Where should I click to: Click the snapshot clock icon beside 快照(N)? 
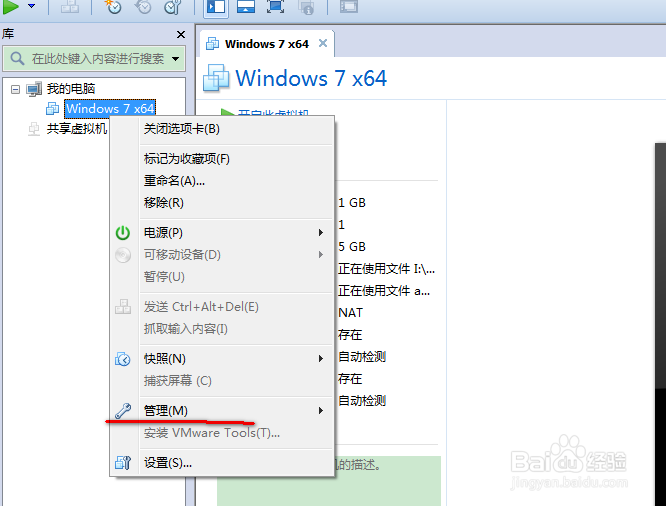tap(123, 359)
